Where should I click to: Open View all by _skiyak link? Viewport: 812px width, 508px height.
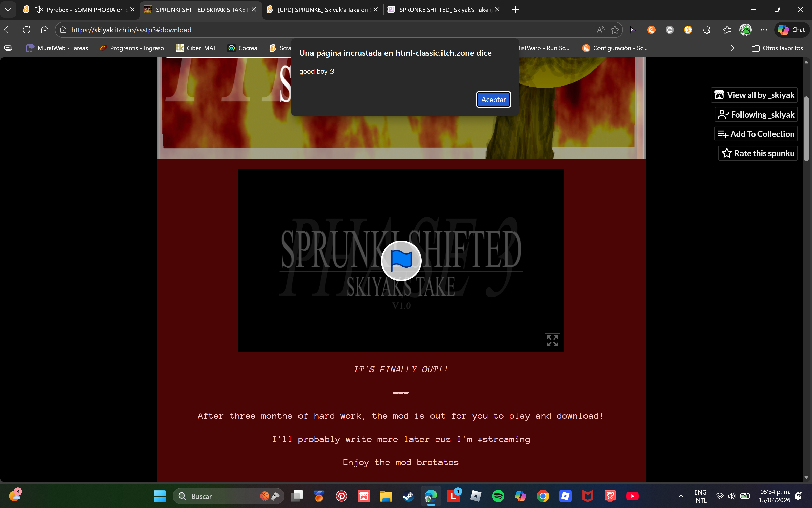tap(754, 95)
